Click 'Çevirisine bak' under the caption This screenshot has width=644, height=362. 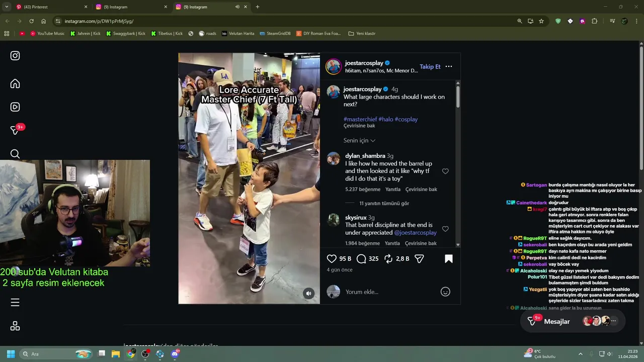coord(359,126)
